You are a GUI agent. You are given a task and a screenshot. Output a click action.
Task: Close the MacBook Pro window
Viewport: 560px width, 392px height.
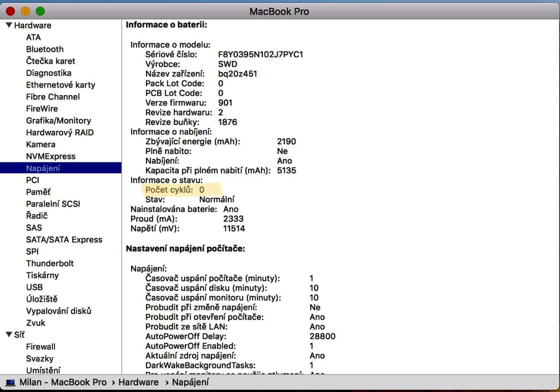(10, 12)
